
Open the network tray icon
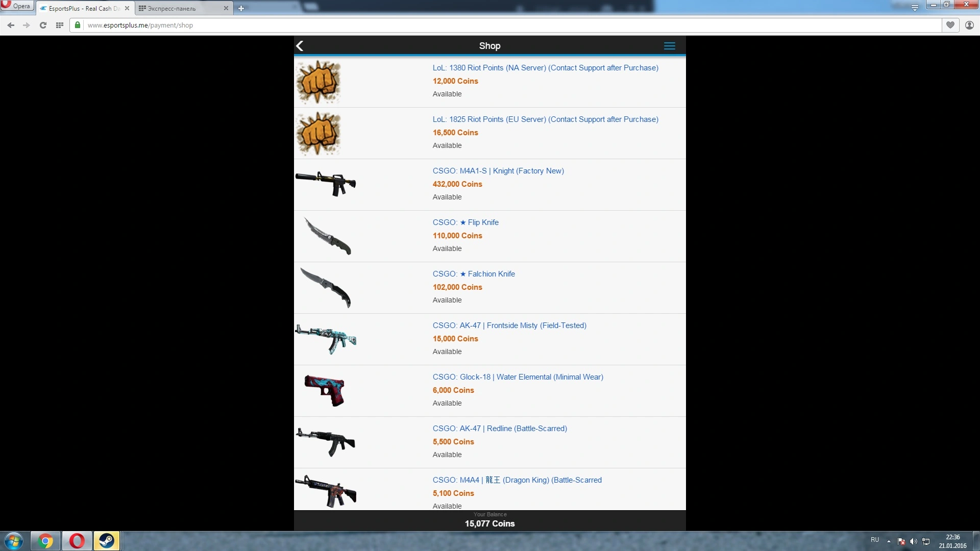click(926, 541)
